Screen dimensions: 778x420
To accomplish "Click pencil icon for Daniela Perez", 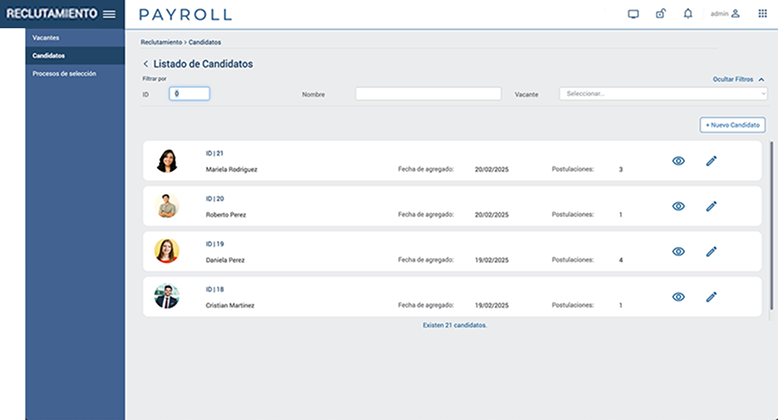I will tap(711, 251).
